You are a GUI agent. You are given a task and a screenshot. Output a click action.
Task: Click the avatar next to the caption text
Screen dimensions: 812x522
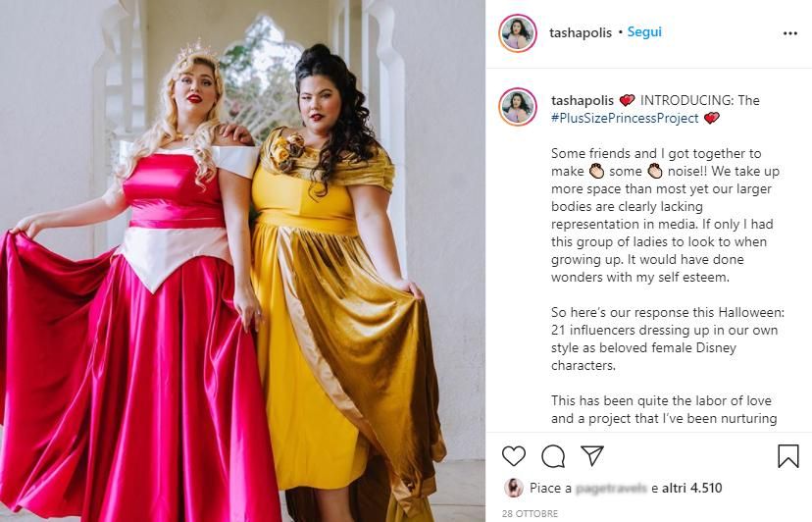(518, 107)
